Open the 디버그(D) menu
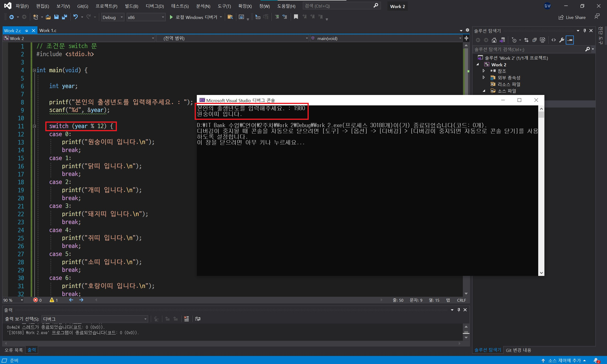This screenshot has width=607, height=364. [154, 6]
